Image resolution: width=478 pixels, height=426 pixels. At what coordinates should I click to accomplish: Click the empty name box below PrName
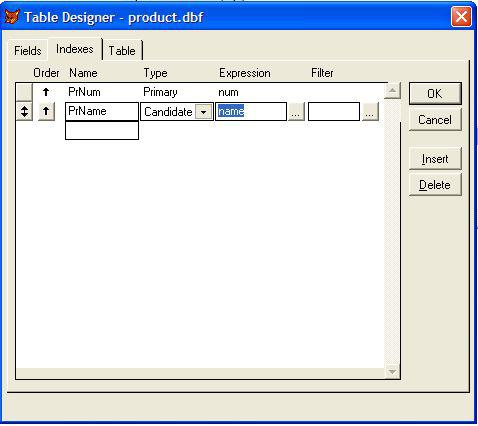(102, 130)
